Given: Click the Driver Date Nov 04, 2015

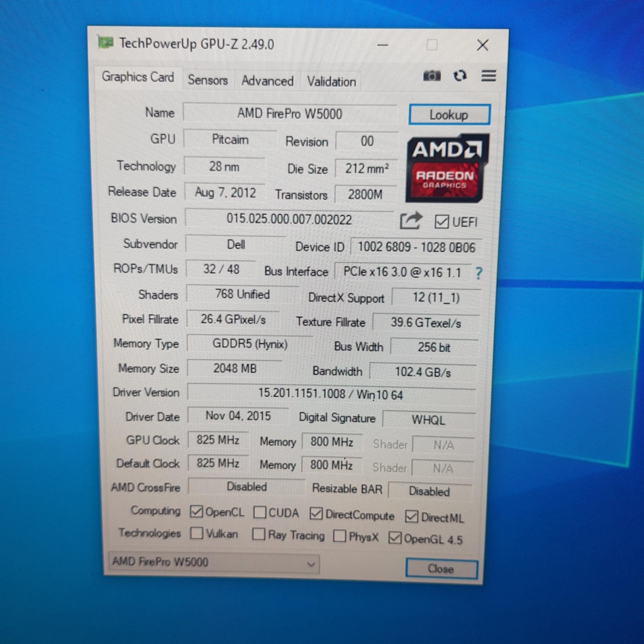Looking at the screenshot, I should tap(238, 416).
